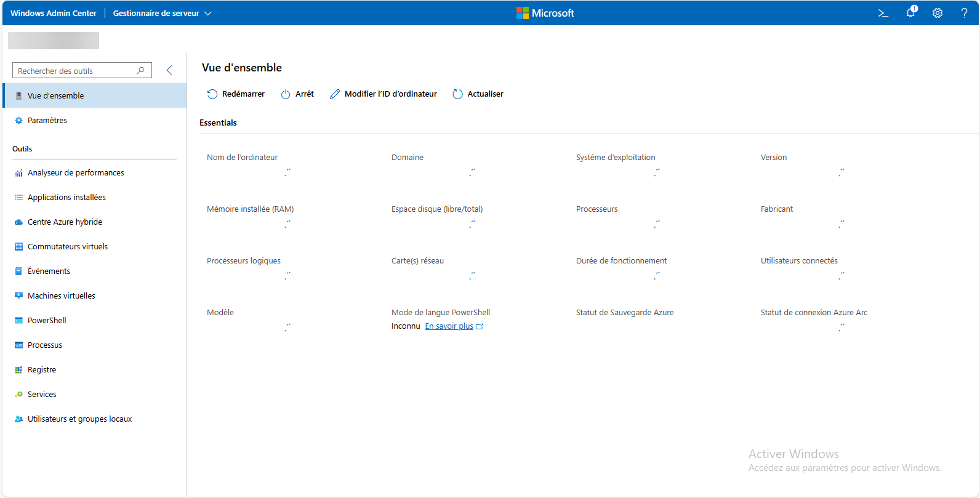The height and width of the screenshot is (498, 980).
Task: Click the help question mark icon
Action: click(x=964, y=13)
